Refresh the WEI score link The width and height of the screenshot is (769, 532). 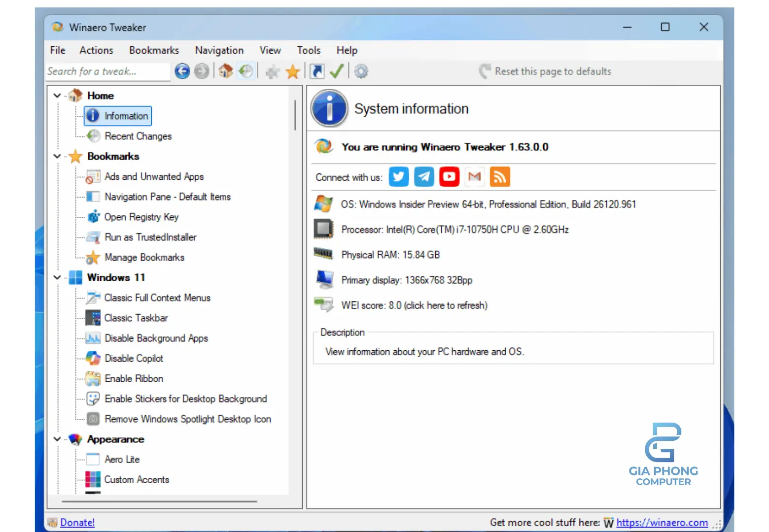point(446,305)
